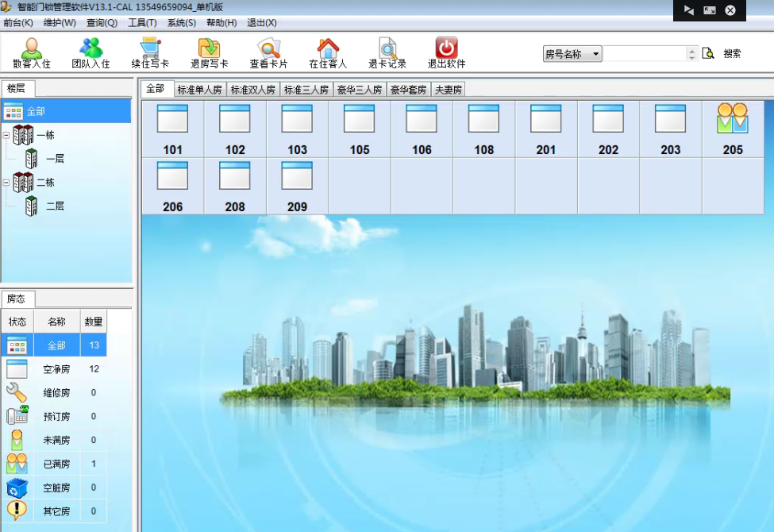Select room 106
Screen dimensions: 774x532
coord(422,129)
